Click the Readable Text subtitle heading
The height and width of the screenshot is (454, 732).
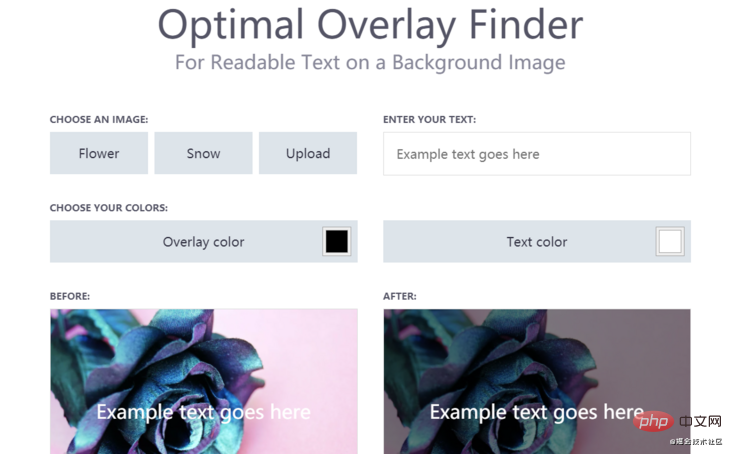tap(370, 63)
